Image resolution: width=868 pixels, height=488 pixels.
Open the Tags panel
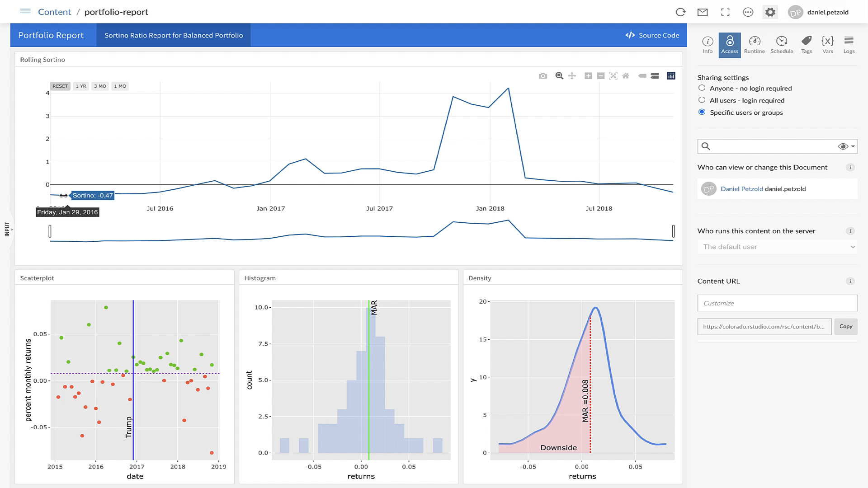(807, 45)
